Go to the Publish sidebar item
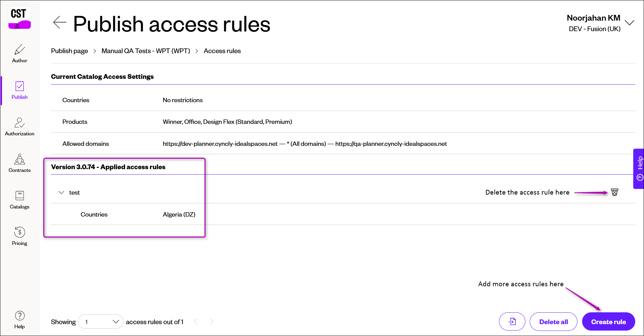Viewport: 644px width, 336px height. coord(20,90)
